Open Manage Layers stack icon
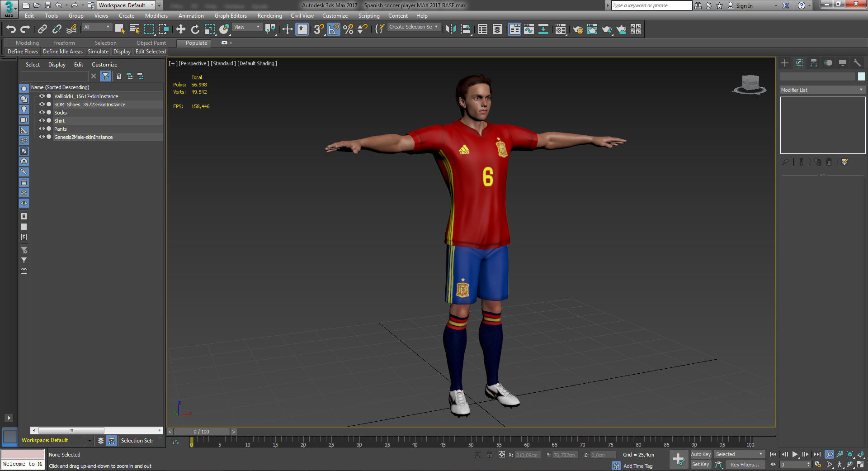The image size is (868, 471). click(x=497, y=29)
